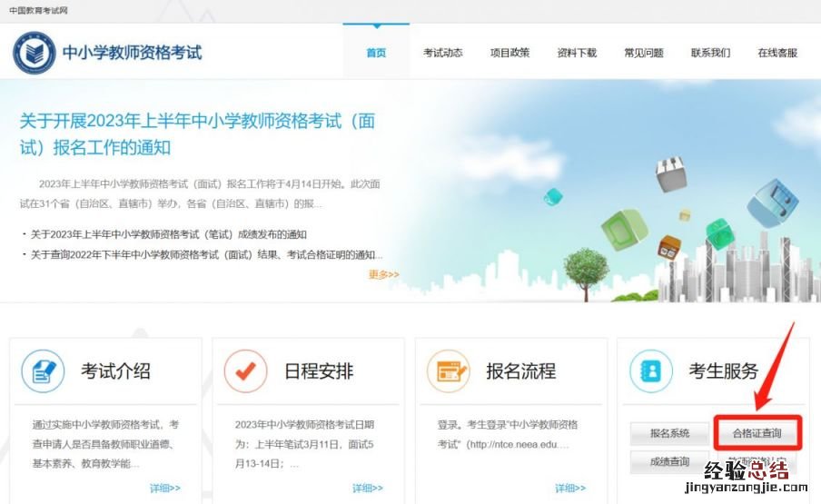This screenshot has height=504, width=821.
Task: Click 详细>> under 考试介绍
Action: click(x=165, y=489)
